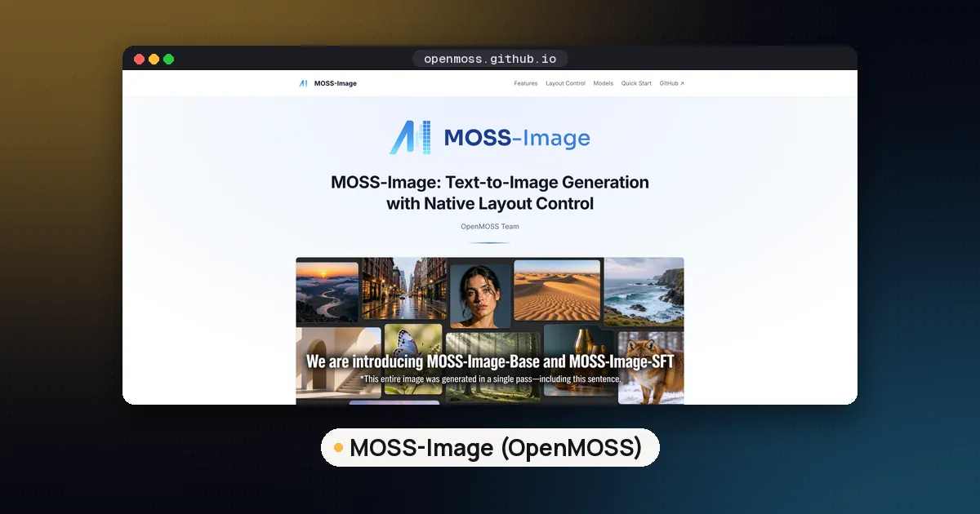Image resolution: width=980 pixels, height=514 pixels.
Task: Click the green maximize window button
Action: (168, 59)
